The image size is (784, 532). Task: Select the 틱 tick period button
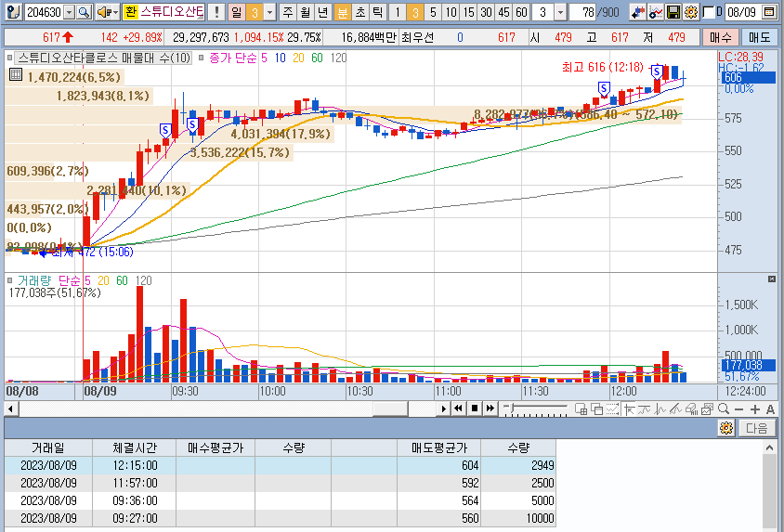pos(377,12)
